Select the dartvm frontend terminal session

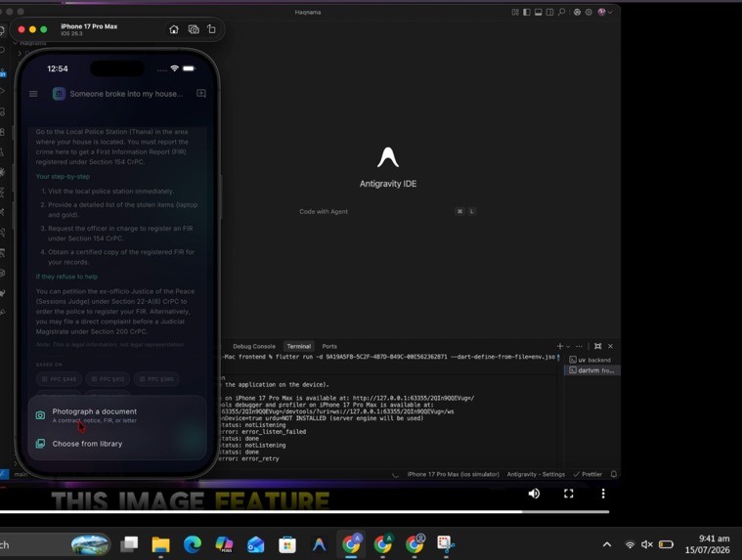coord(592,370)
